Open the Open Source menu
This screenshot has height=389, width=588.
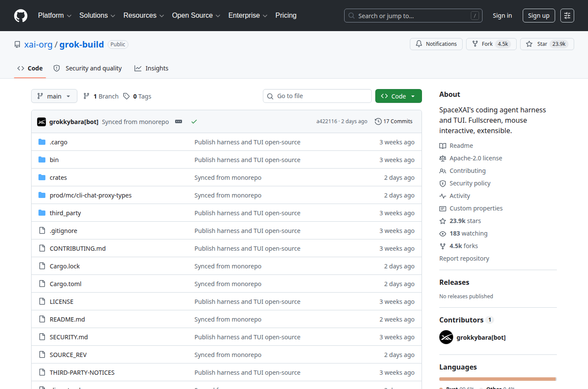[x=196, y=16]
